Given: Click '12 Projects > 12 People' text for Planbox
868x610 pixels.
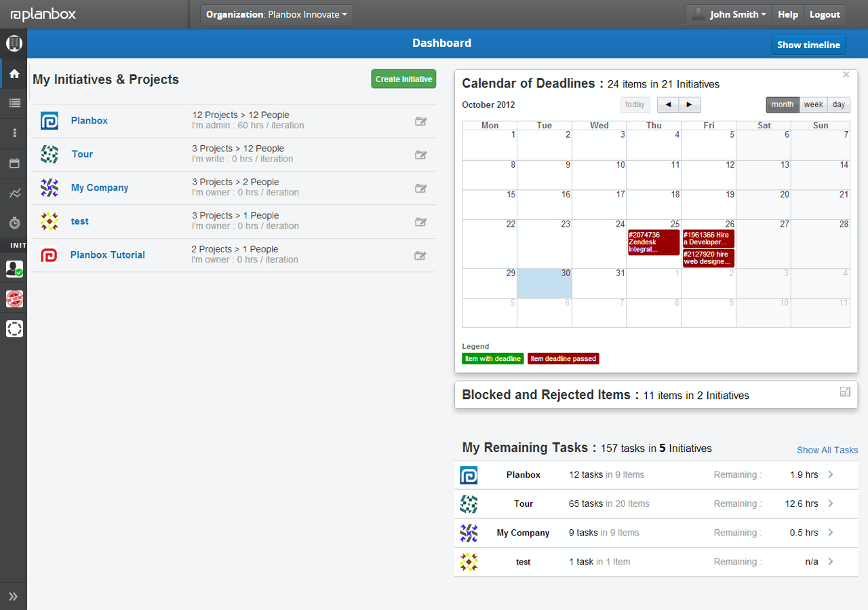Looking at the screenshot, I should pos(241,115).
